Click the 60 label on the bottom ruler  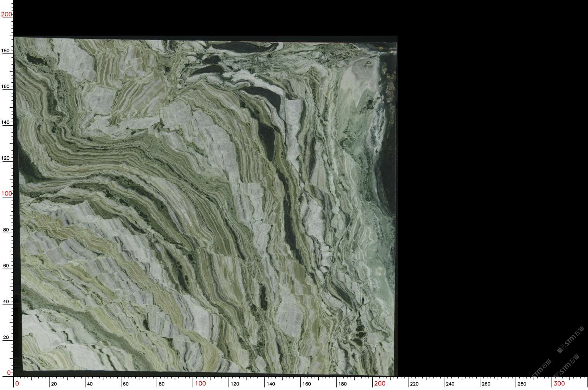click(x=126, y=384)
